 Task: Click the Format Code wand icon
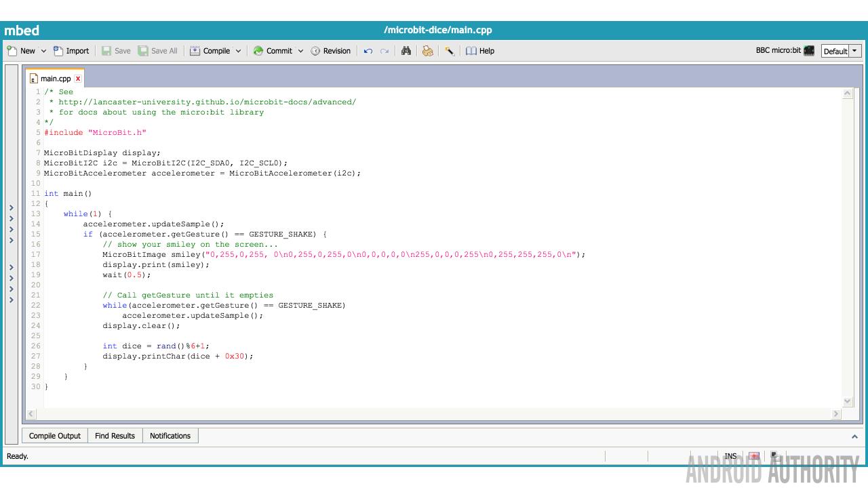pyautogui.click(x=449, y=51)
